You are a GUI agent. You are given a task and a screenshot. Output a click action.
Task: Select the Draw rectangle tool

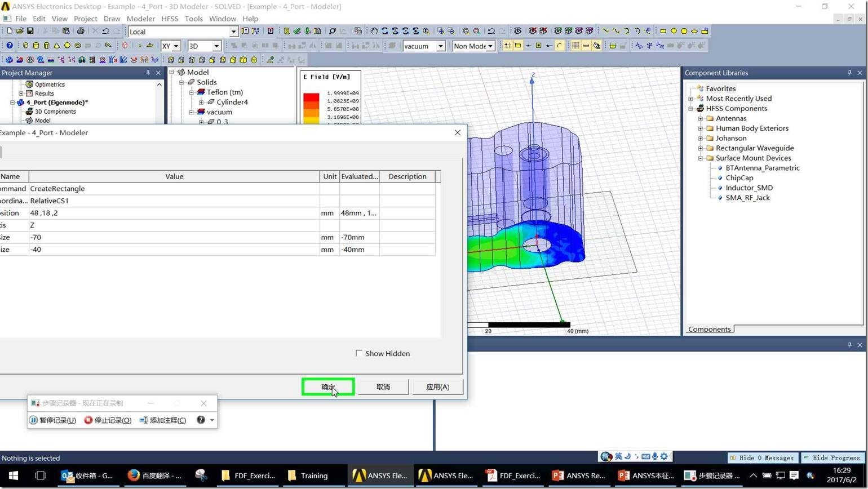coord(663,31)
